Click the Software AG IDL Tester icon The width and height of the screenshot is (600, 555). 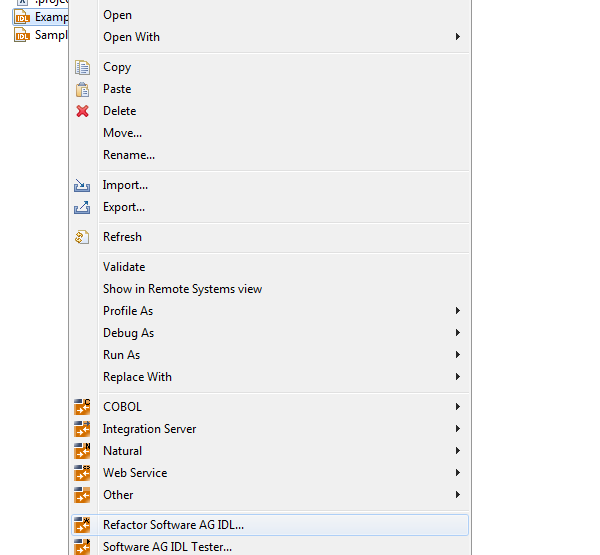[x=82, y=547]
